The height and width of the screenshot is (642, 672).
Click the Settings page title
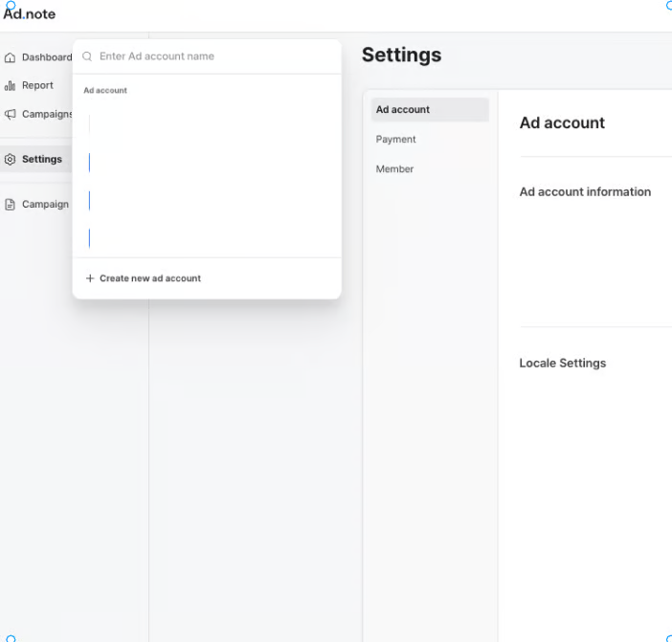401,55
